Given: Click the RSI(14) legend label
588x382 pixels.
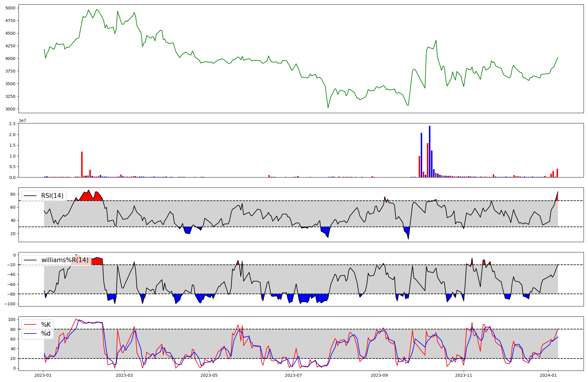Looking at the screenshot, I should click(x=52, y=196).
